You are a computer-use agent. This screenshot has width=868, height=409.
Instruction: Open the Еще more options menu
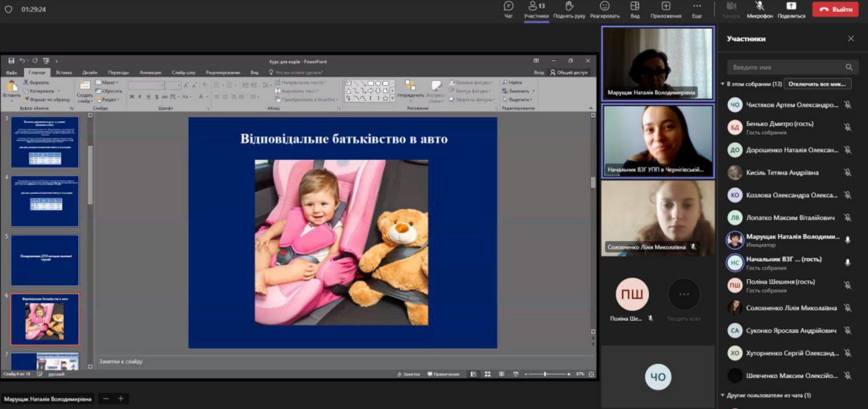[x=697, y=10]
